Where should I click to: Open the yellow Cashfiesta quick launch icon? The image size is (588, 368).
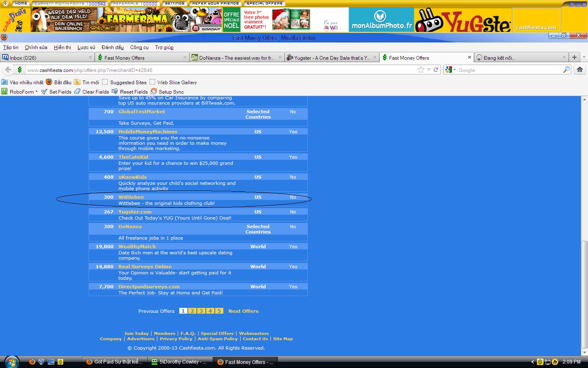[x=60, y=362]
